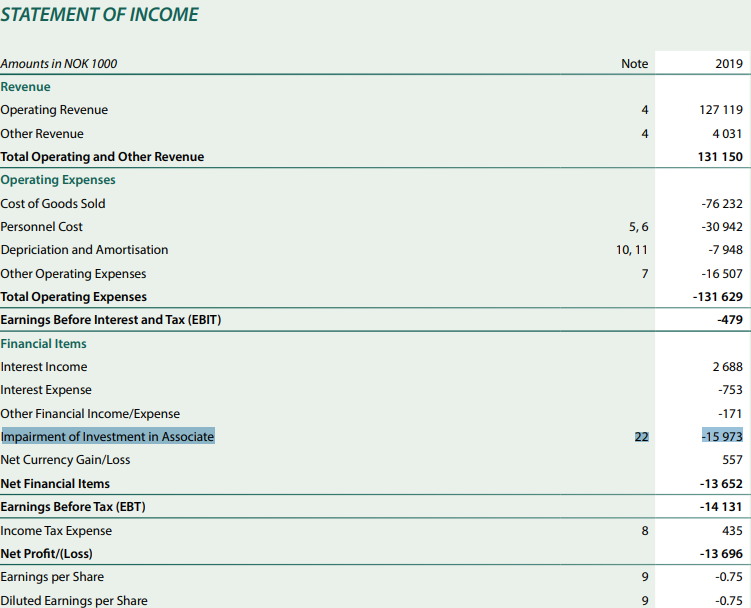Select the Diluted Earnings per Share label

[x=74, y=600]
